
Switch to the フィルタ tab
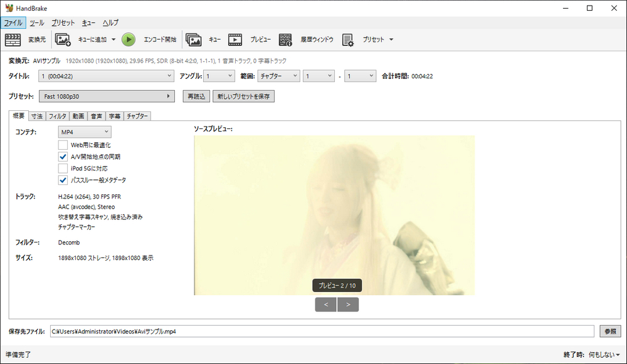point(58,117)
